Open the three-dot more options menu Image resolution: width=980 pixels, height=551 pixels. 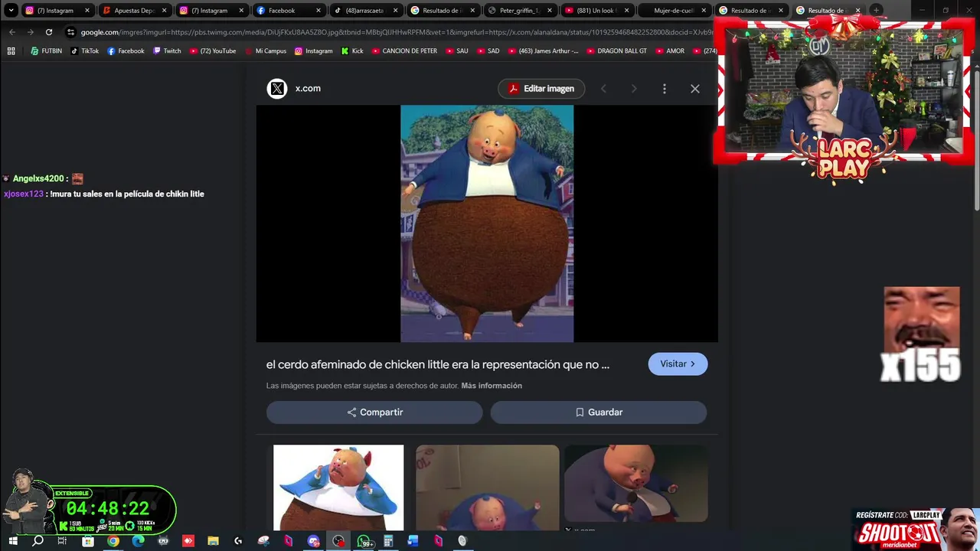coord(665,89)
